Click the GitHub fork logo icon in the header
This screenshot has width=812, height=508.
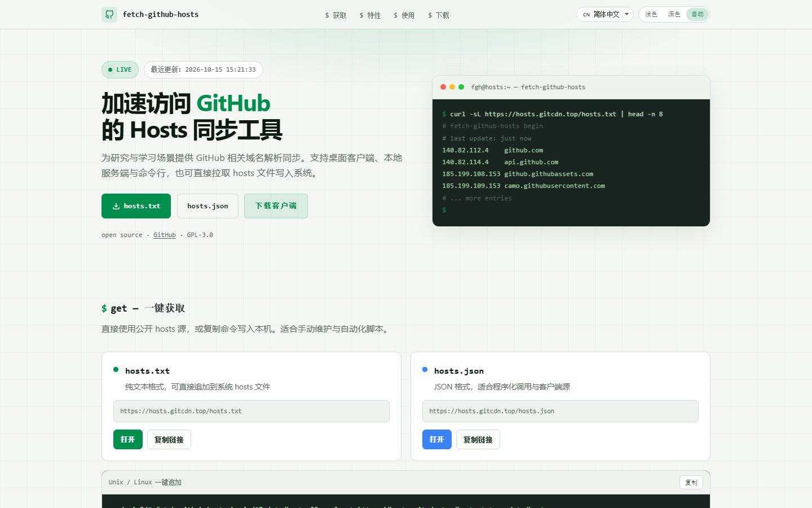point(109,15)
